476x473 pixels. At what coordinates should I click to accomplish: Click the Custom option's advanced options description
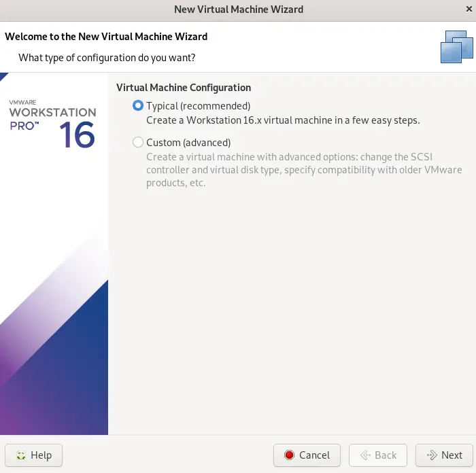click(x=304, y=170)
